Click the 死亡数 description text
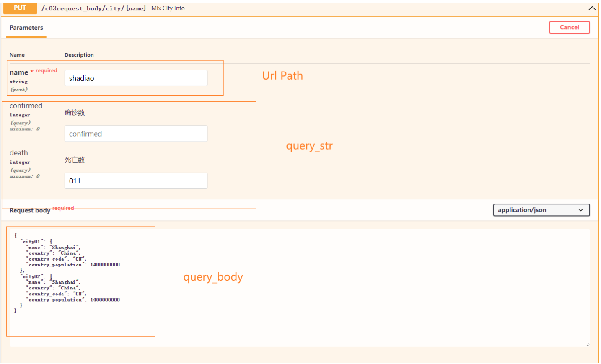The image size is (601, 364). 75,160
